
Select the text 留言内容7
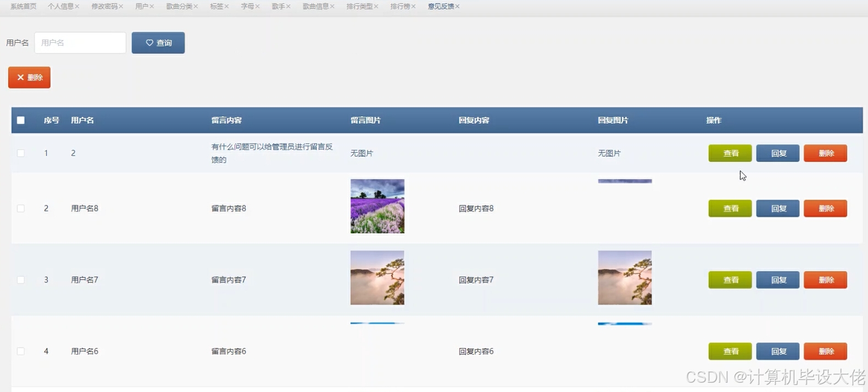tap(229, 280)
